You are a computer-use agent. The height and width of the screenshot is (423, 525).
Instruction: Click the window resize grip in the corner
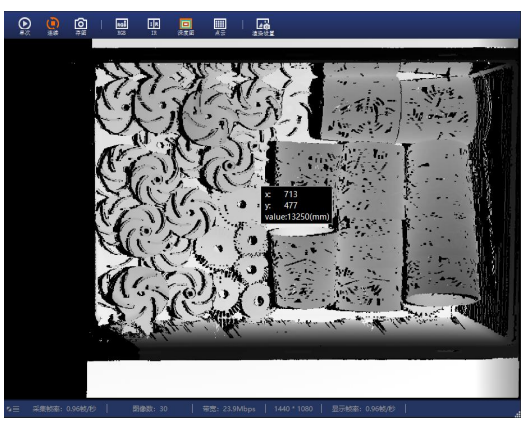[517, 414]
